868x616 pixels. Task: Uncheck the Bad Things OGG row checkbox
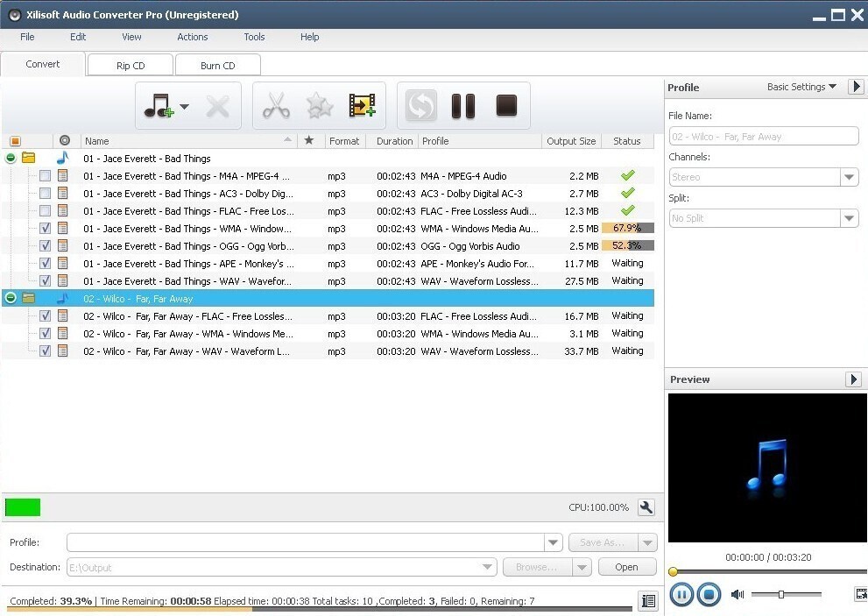(x=45, y=245)
